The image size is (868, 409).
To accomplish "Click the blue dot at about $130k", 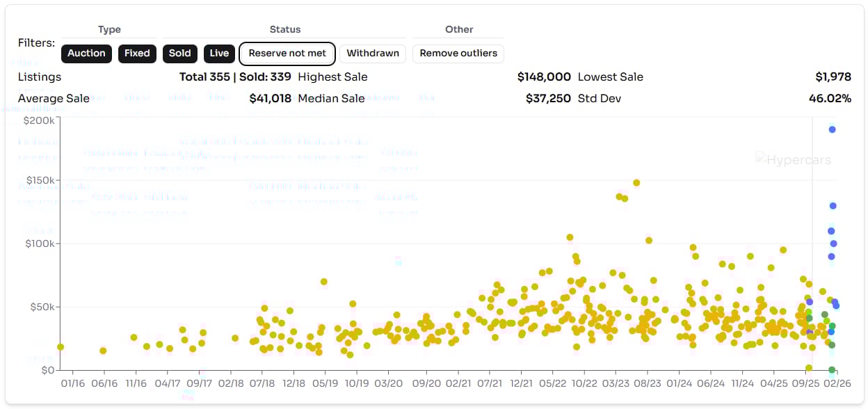I will pos(833,206).
